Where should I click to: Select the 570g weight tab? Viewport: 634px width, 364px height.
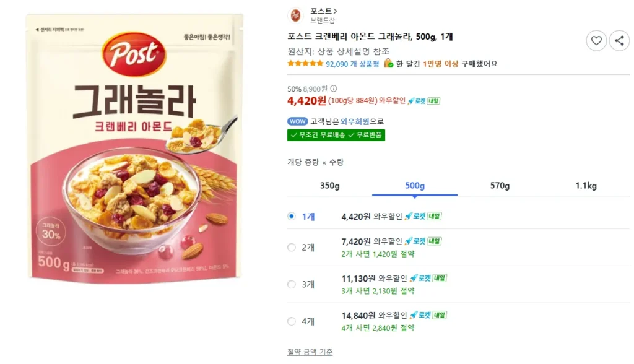[x=499, y=185]
